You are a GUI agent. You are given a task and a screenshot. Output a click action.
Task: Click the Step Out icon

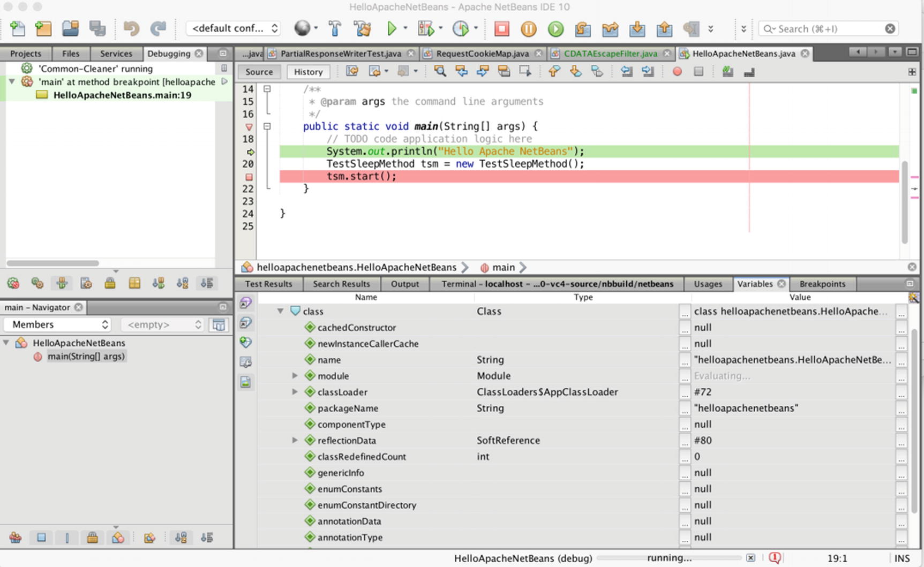(664, 28)
